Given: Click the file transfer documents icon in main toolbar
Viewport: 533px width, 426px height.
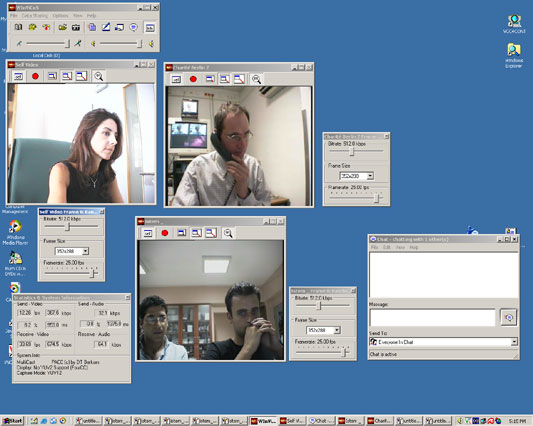Looking at the screenshot, I should point(92,27).
